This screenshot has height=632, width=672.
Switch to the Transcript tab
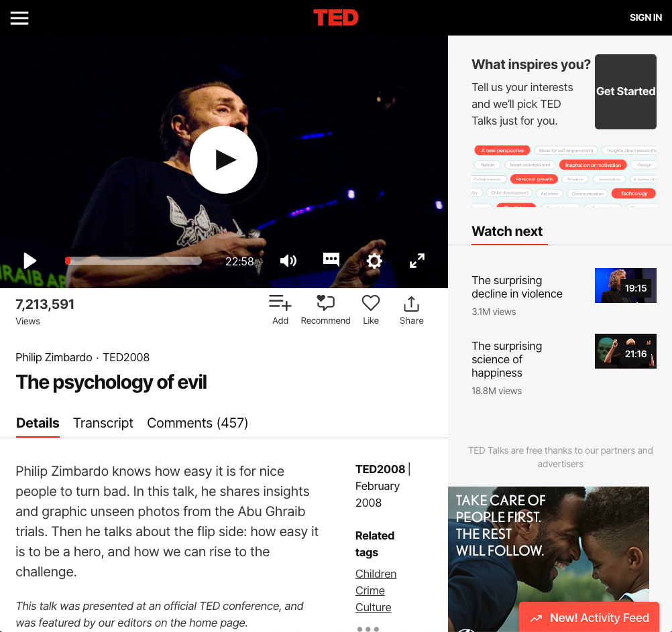(x=103, y=423)
